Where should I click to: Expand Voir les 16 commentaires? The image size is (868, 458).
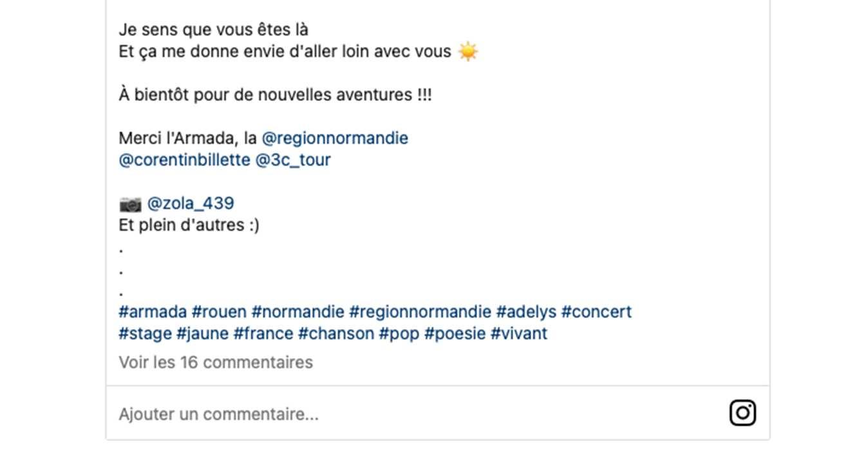pyautogui.click(x=216, y=362)
